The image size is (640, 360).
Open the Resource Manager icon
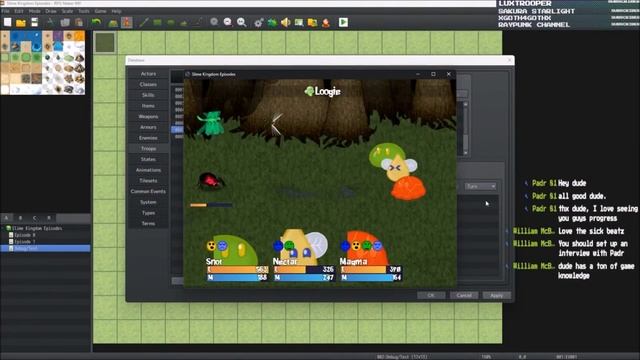(313, 22)
